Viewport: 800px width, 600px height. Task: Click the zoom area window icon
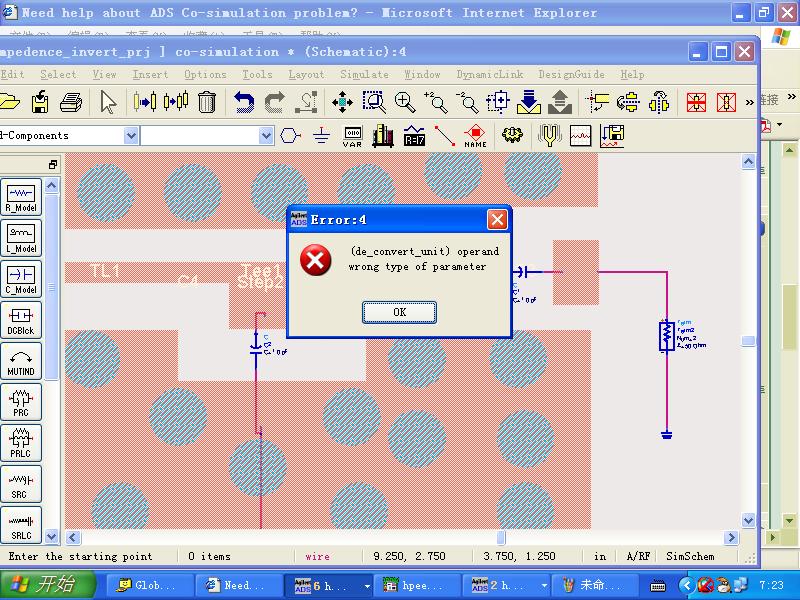coord(374,102)
